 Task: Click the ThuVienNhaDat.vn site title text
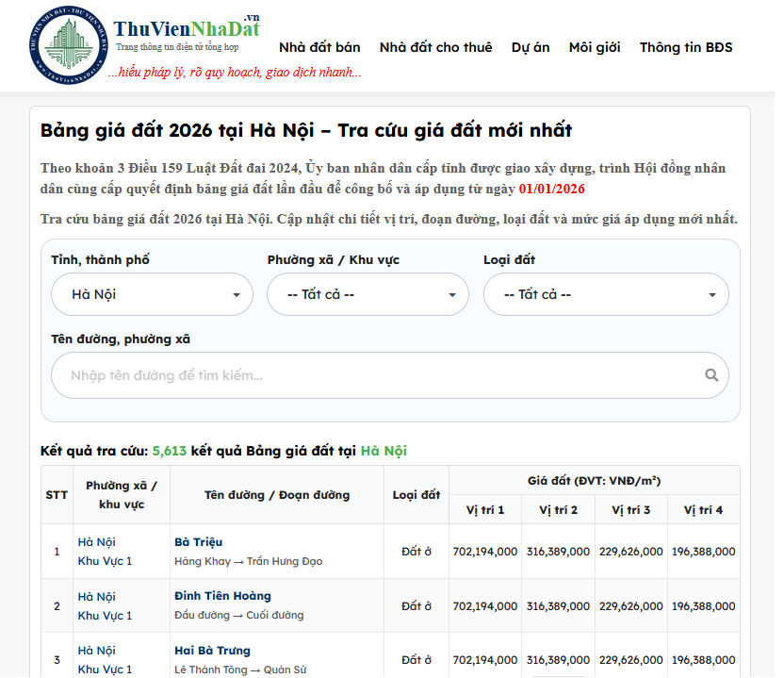pos(187,27)
